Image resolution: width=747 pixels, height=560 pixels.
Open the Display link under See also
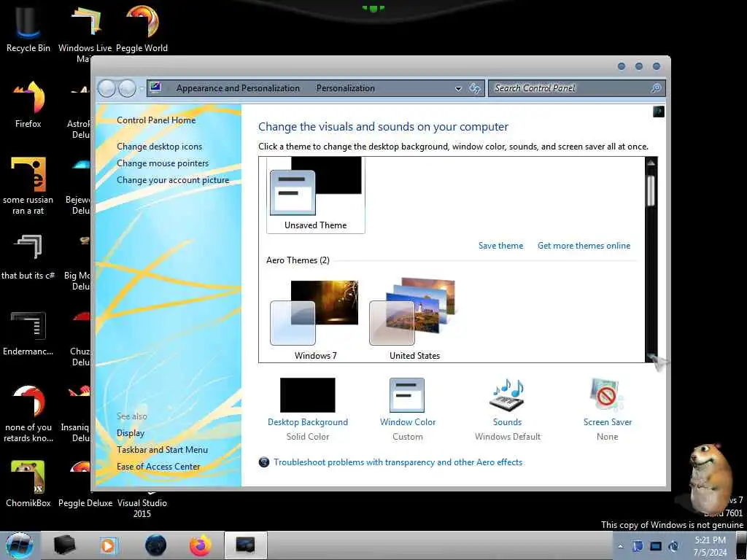coord(131,433)
